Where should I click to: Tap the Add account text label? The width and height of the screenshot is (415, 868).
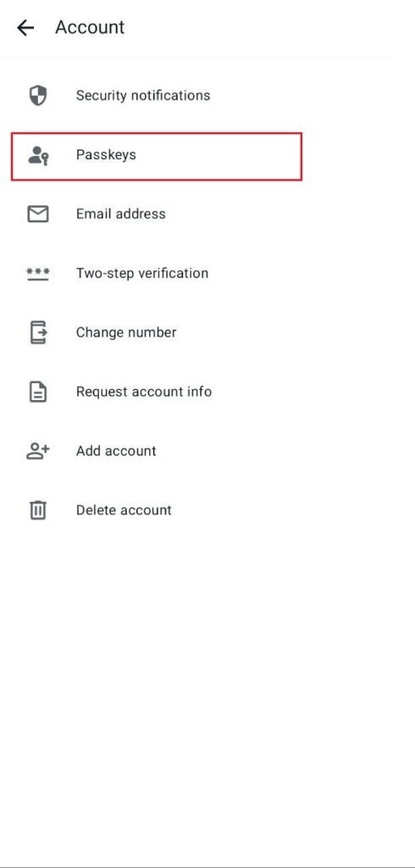(x=116, y=451)
